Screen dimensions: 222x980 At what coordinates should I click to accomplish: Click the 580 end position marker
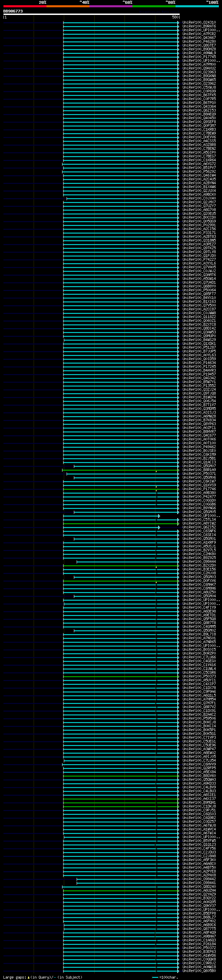[x=175, y=17]
